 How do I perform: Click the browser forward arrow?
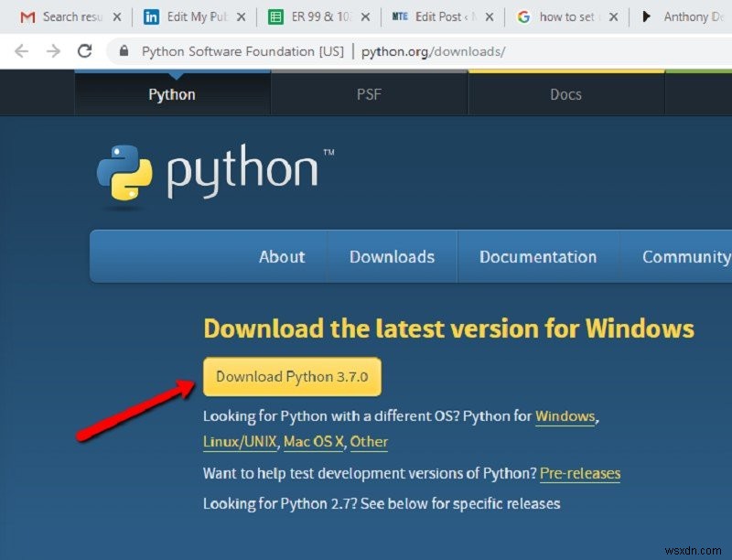pos(53,51)
